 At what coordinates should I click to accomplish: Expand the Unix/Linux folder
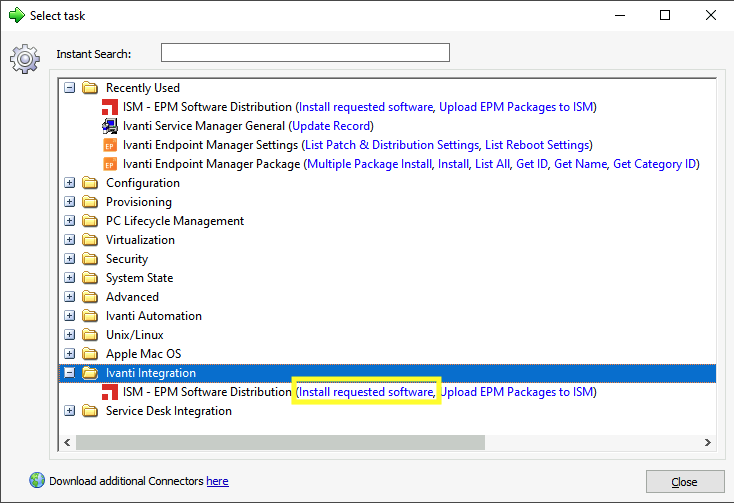[x=70, y=335]
